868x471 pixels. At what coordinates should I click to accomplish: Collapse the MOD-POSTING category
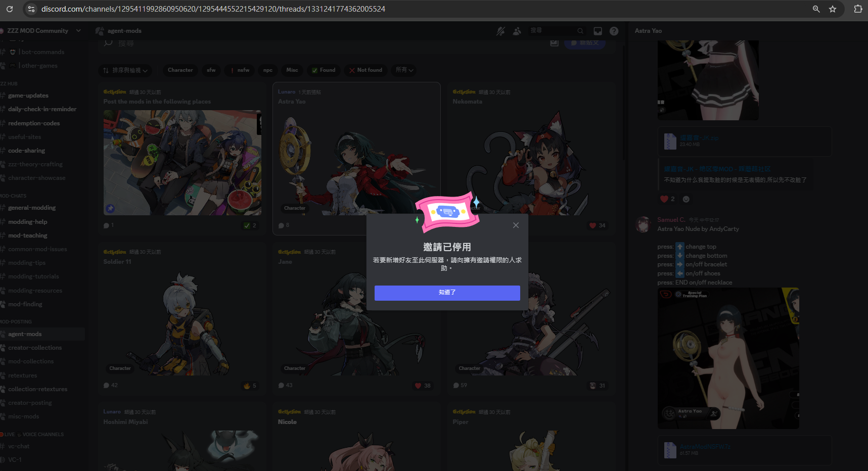[x=16, y=322]
